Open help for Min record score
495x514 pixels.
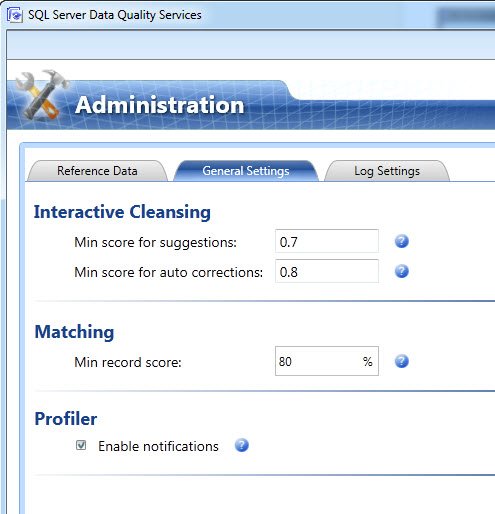pyautogui.click(x=402, y=361)
